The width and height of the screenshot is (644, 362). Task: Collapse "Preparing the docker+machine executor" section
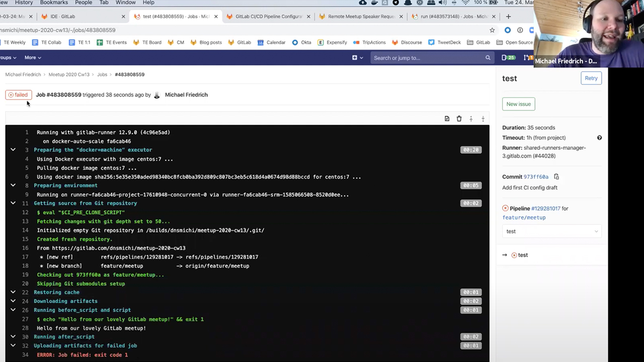(x=13, y=150)
